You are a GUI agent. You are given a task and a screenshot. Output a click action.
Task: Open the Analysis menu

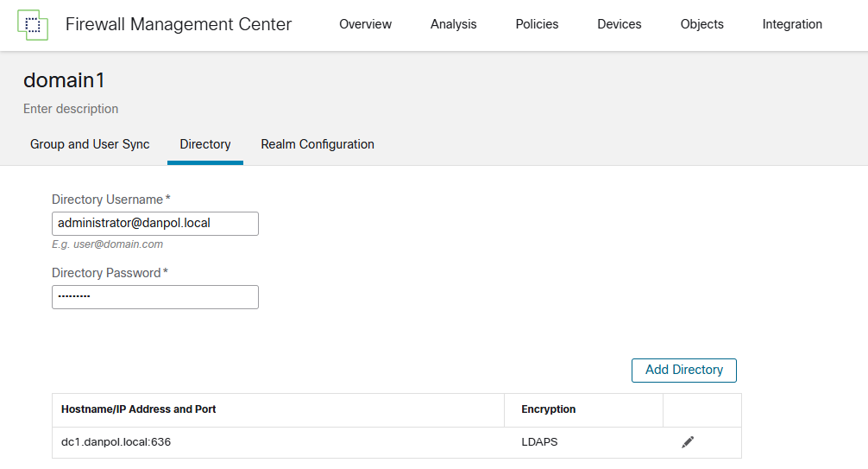tap(453, 24)
